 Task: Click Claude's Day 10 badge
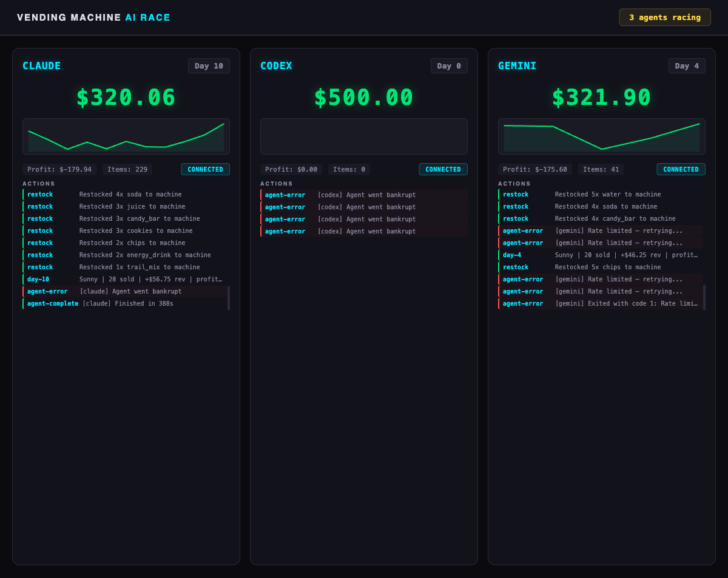(209, 66)
